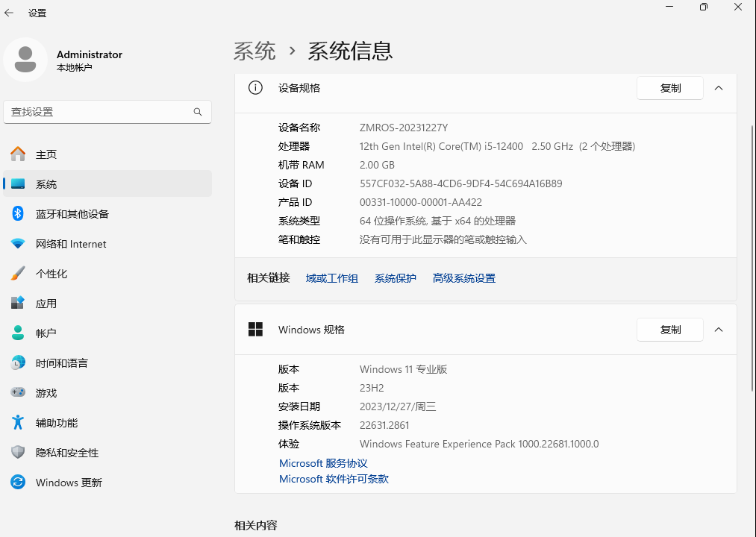Click product ID 00331-10000-00001-AA422
Image resolution: width=756 pixels, height=537 pixels.
tap(421, 202)
